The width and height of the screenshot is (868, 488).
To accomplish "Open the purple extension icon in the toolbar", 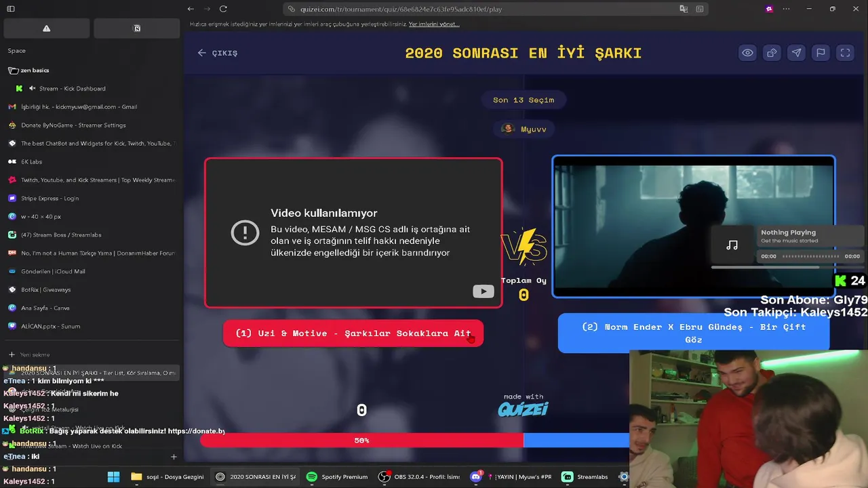I will [769, 9].
